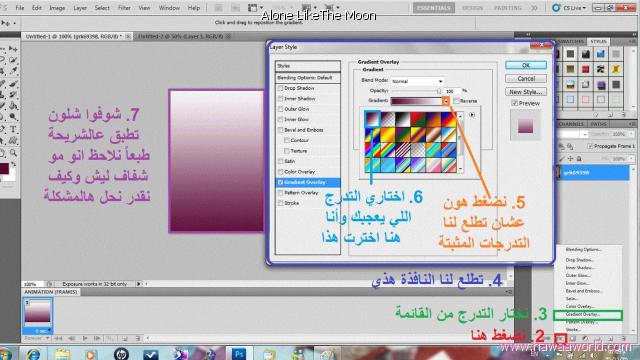Click the foreground color swatch in toolbox
This screenshot has height=360, width=640.
coord(4,168)
